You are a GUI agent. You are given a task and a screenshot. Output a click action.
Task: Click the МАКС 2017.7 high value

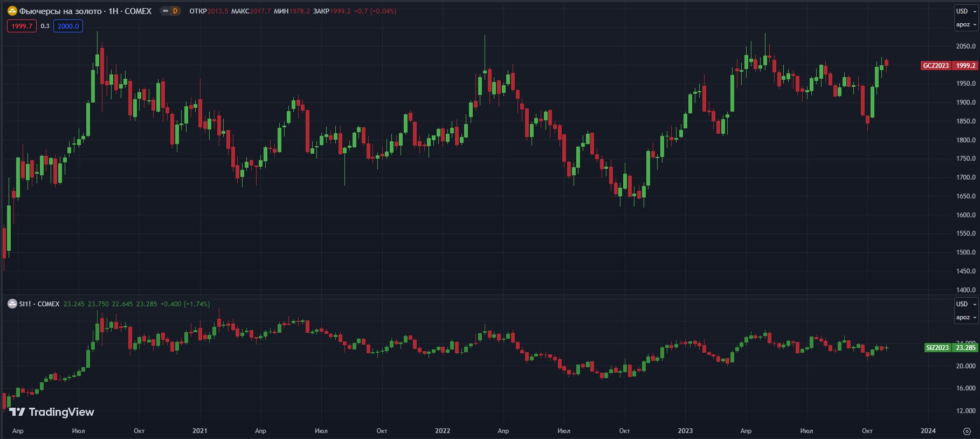[251, 11]
